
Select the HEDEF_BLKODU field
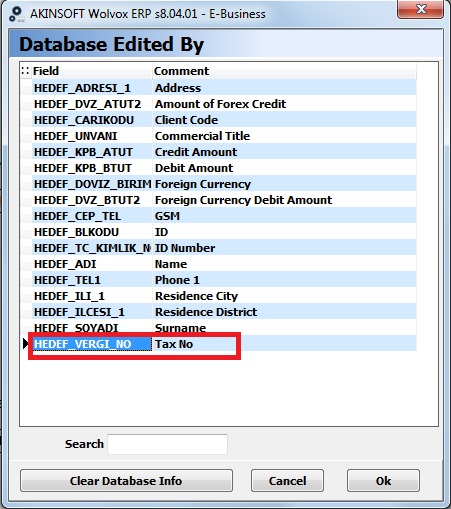(92, 232)
